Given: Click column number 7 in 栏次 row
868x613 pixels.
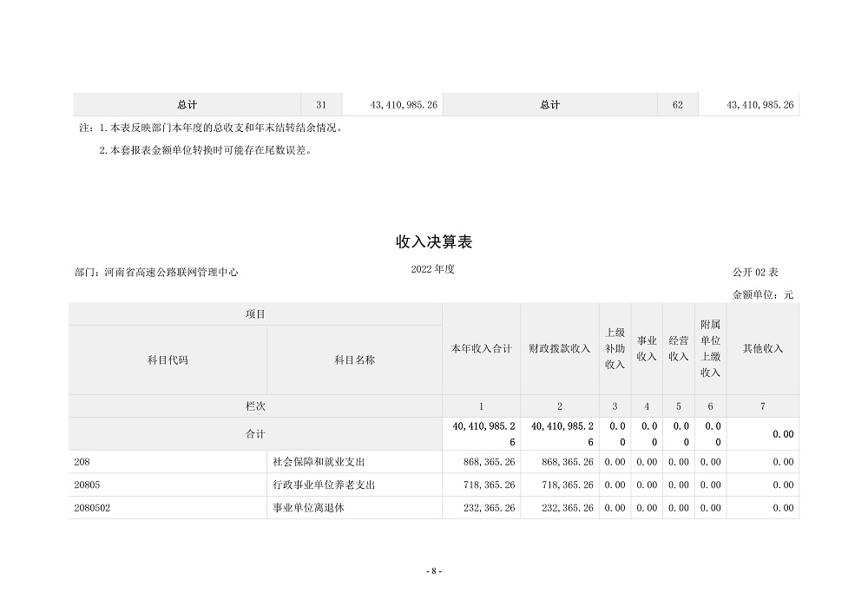Looking at the screenshot, I should pyautogui.click(x=763, y=405).
